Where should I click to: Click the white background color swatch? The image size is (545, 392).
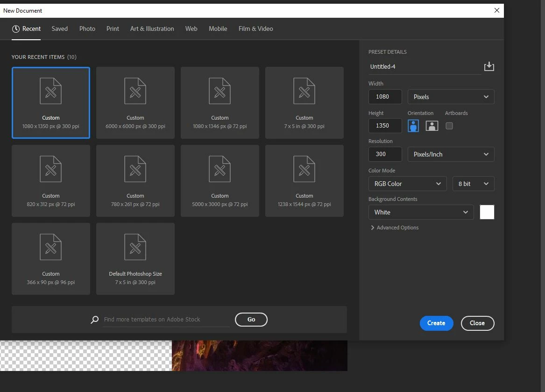click(487, 212)
